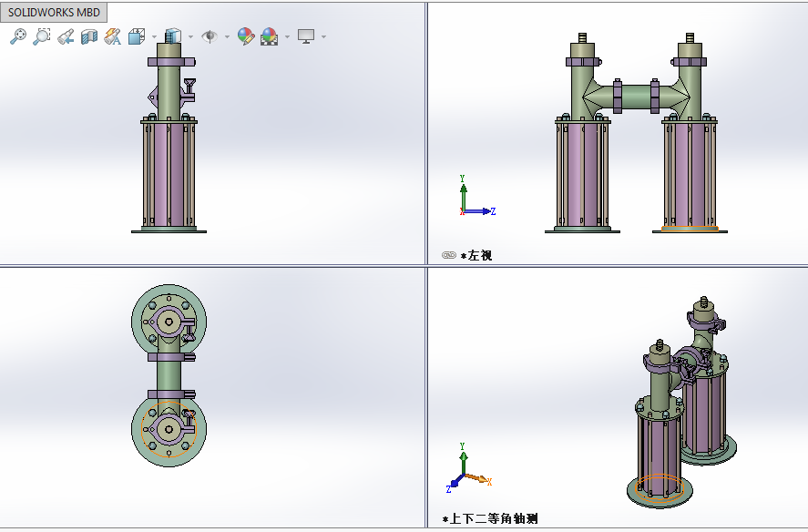Screen dimensions: 808x532
Task: Expand the Hide/Show Items dropdown arrow
Action: [227, 36]
